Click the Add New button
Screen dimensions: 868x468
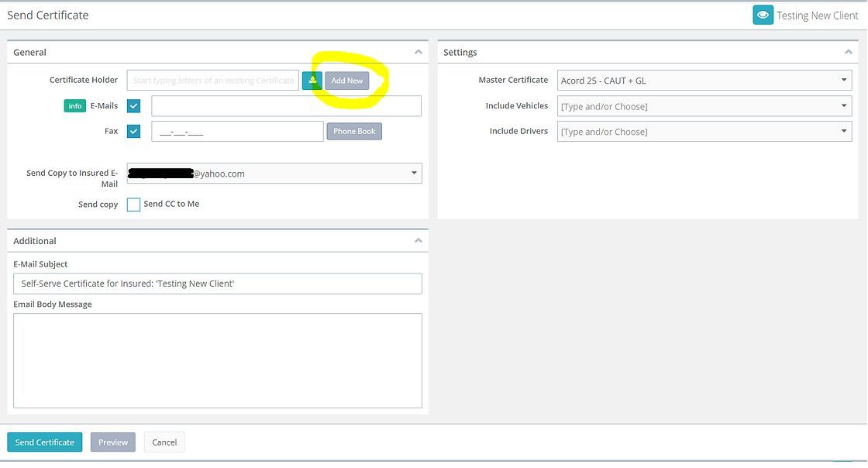347,80
